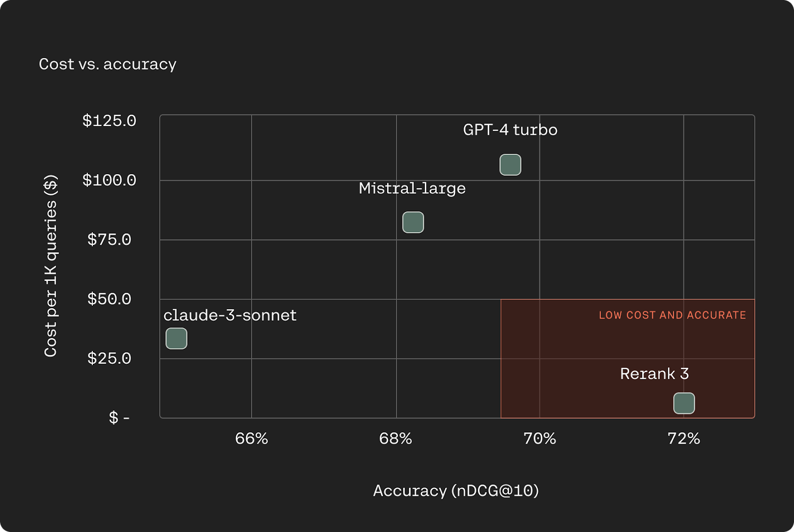Click the $100.0 y-axis tick label
This screenshot has height=532, width=794.
click(109, 180)
